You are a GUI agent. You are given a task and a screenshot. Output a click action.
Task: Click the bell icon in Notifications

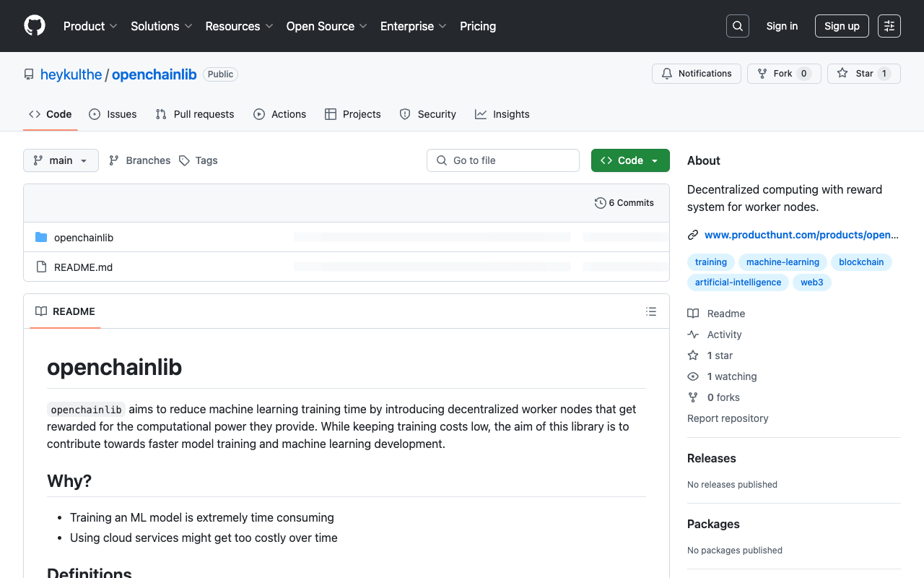(667, 74)
